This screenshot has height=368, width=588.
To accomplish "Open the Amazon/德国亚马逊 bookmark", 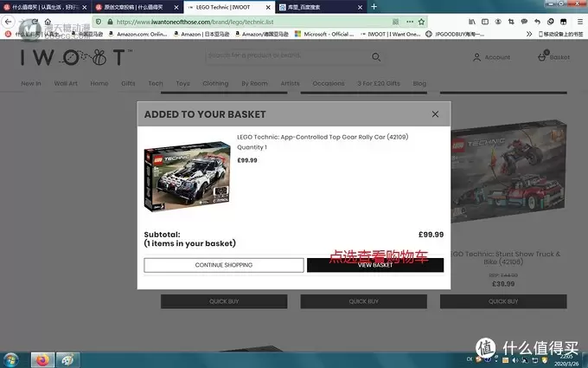I will tap(262, 34).
